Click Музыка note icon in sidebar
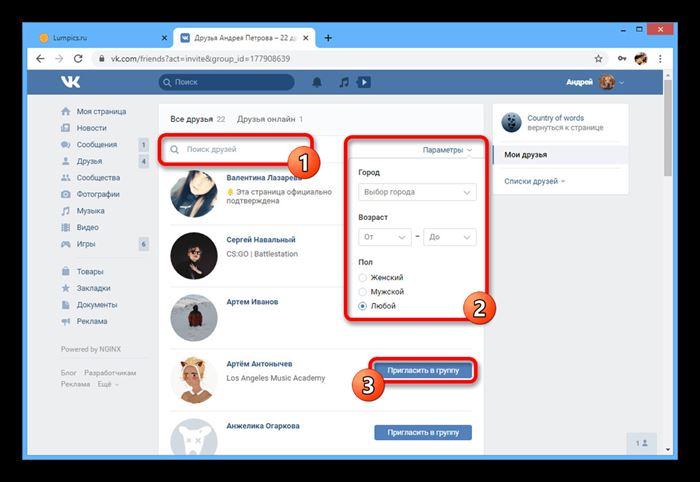 [66, 211]
